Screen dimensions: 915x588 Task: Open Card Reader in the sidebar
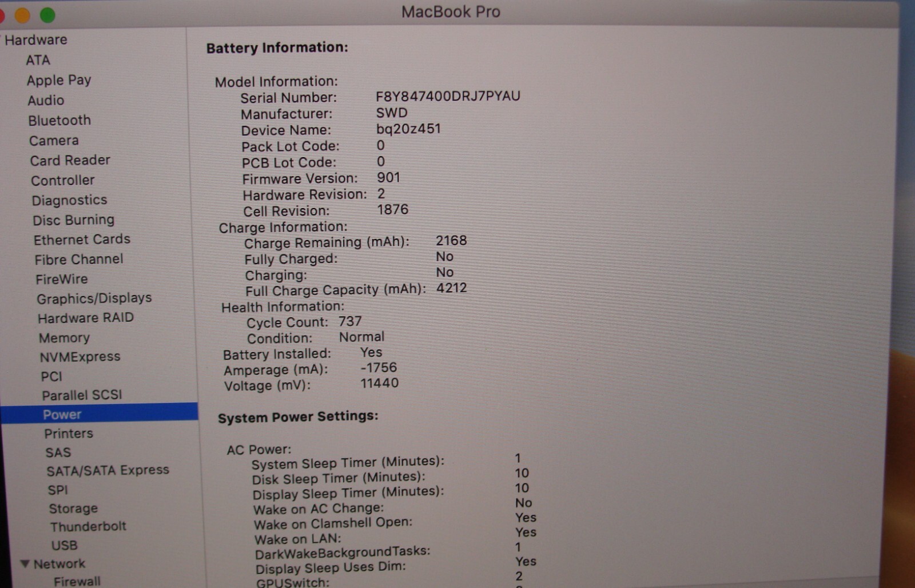(x=70, y=160)
